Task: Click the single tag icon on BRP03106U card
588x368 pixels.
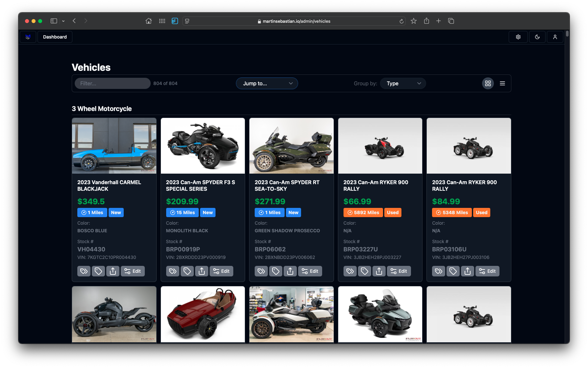Action: (453, 271)
